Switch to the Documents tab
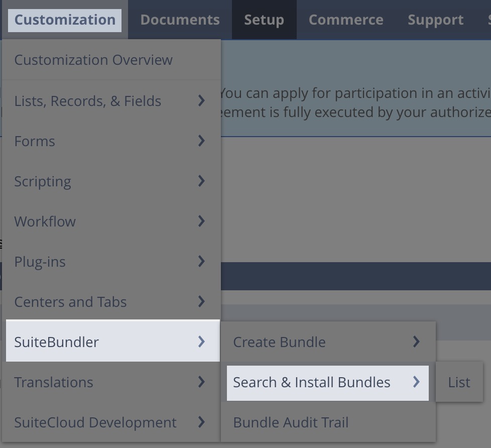Screen dimensions: 491x448 click(180, 20)
